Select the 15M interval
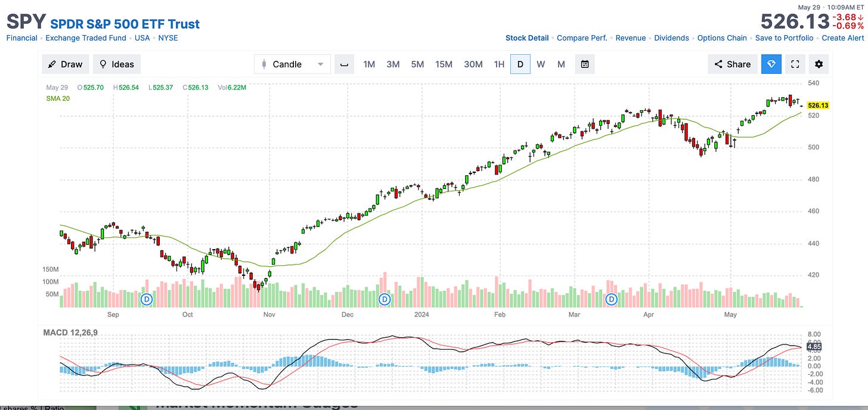 444,64
